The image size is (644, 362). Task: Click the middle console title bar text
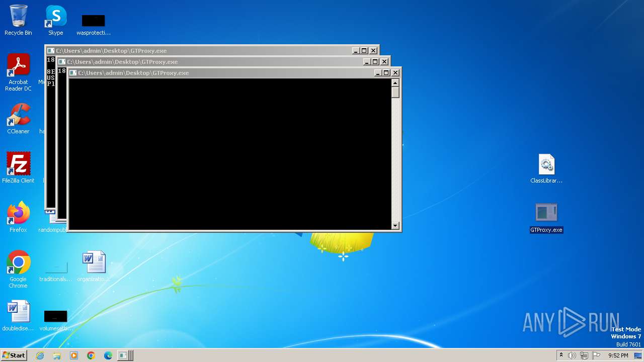(x=122, y=62)
